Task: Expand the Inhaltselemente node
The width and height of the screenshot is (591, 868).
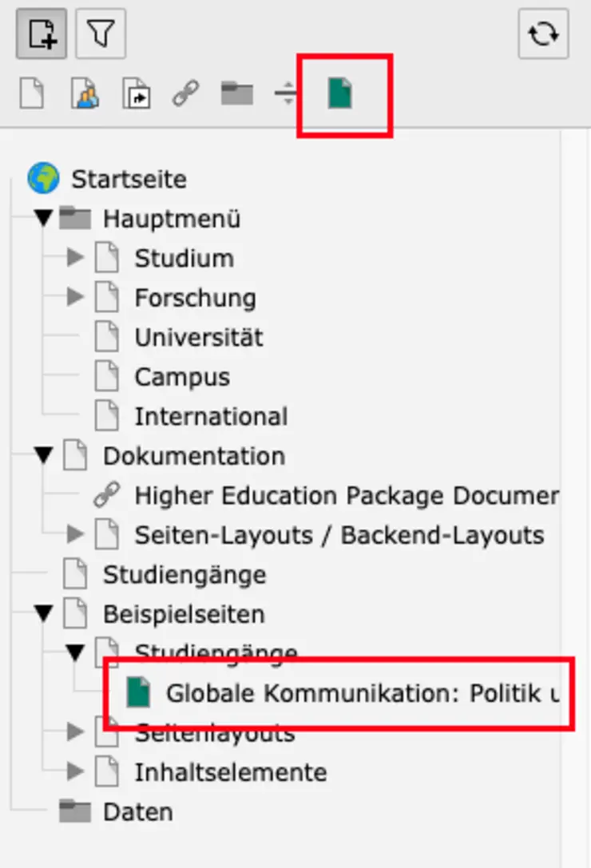Action: pyautogui.click(x=75, y=772)
